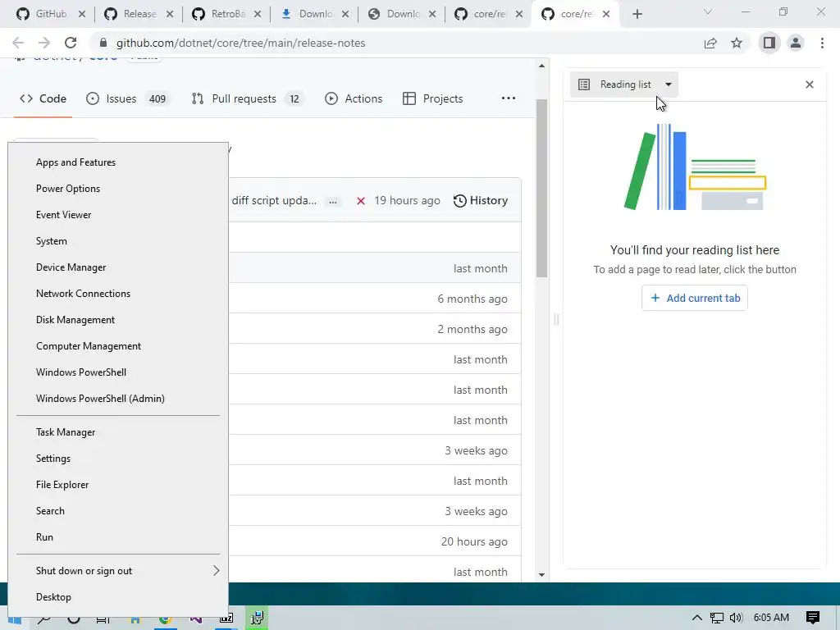The image size is (840, 630).
Task: Select the Search menu entry
Action: tap(118, 511)
